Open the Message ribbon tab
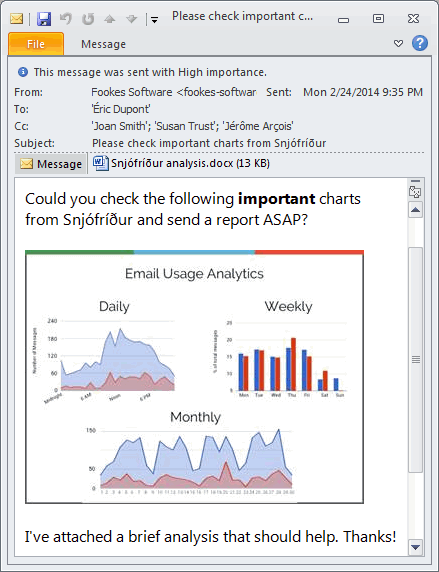The width and height of the screenshot is (439, 572). click(103, 44)
